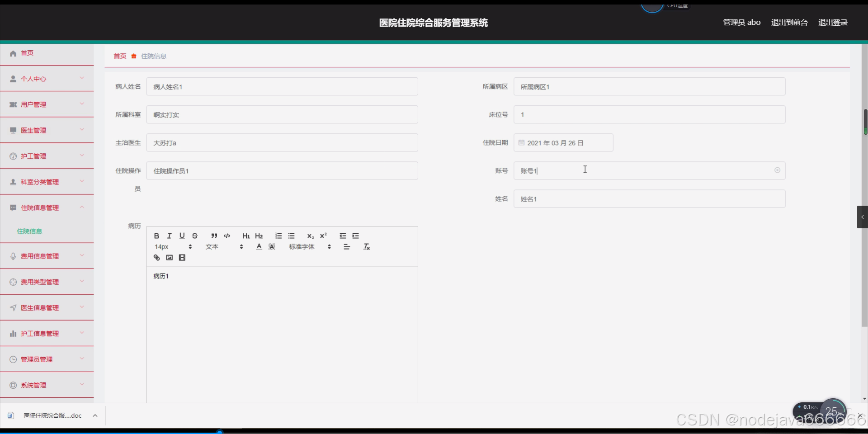
Task: Open 费用信息管理 sidebar menu
Action: (x=47, y=256)
